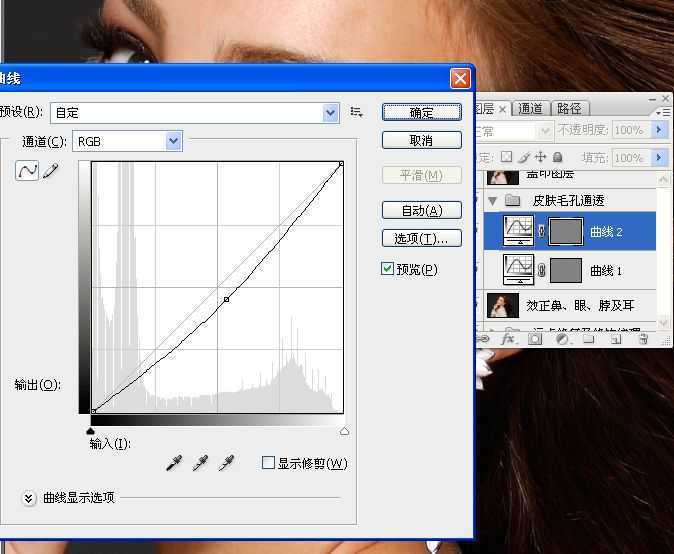Toggle the 预览(P) preview checkbox
The image size is (674, 554).
pos(387,269)
